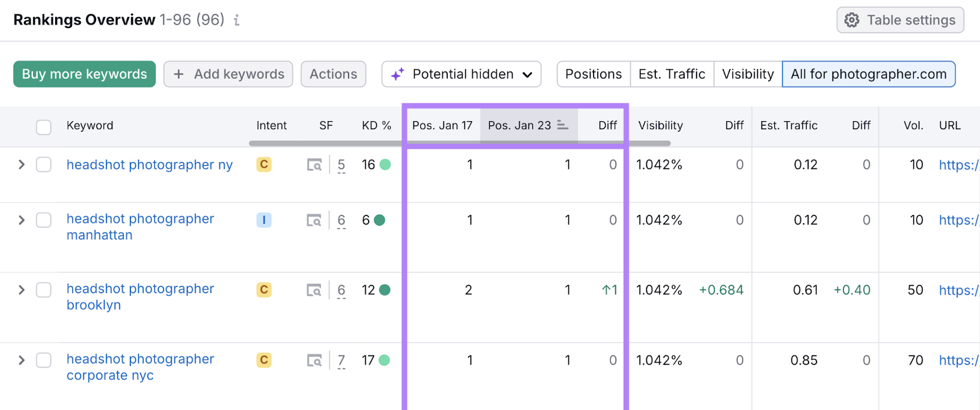The image size is (980, 410).
Task: Sort by the Visibility column header
Action: (x=660, y=125)
